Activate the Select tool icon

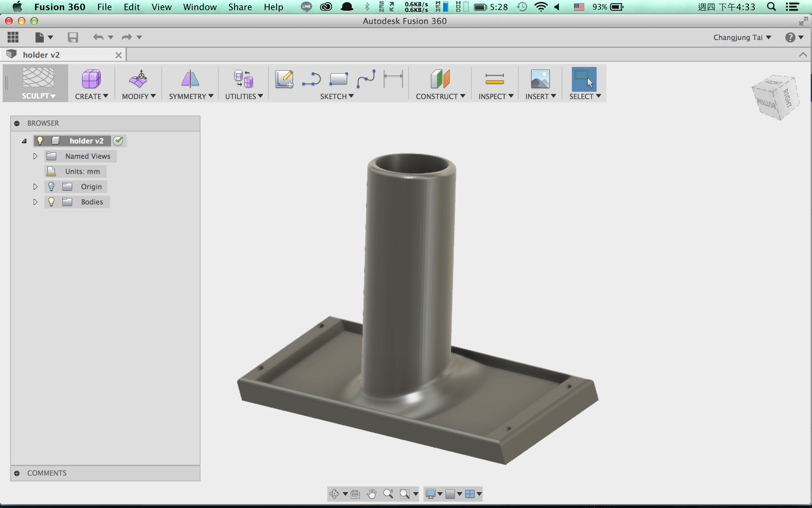point(584,79)
